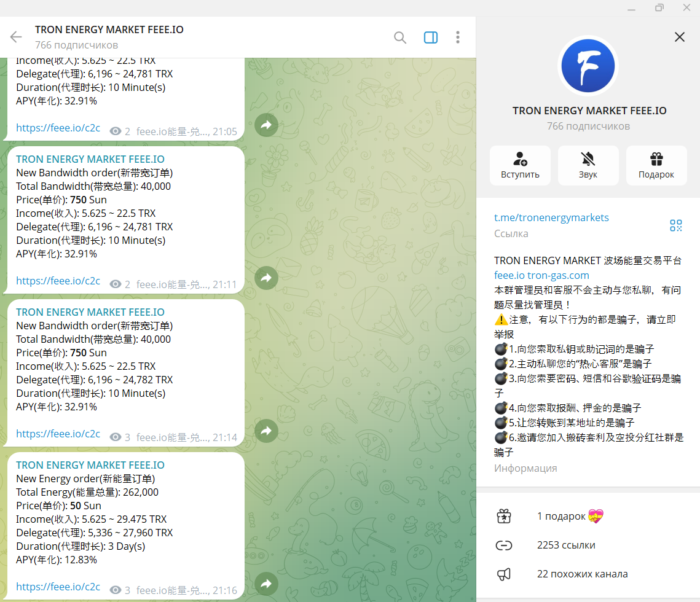Forward the 21:16 energy order message
The height and width of the screenshot is (602, 700).
pos(266,584)
